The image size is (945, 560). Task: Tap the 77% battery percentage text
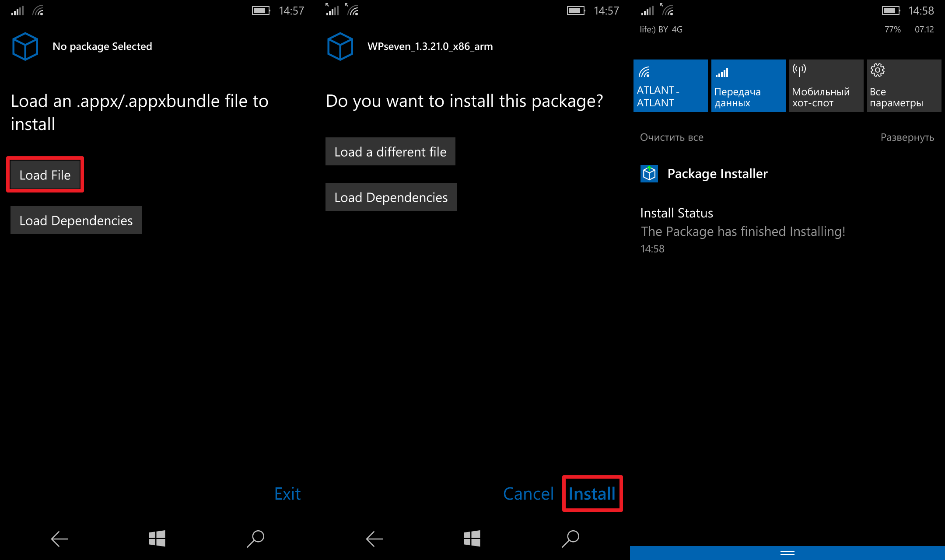tap(892, 29)
